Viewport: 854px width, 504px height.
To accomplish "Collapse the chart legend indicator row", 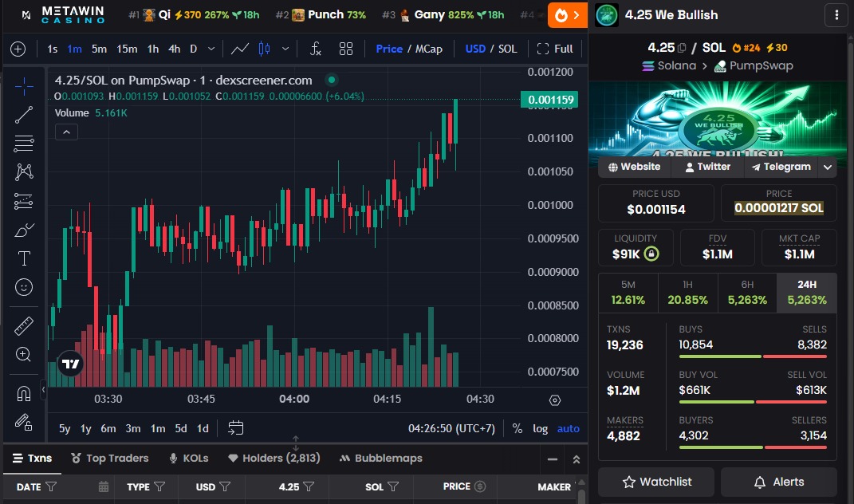I will pyautogui.click(x=66, y=132).
